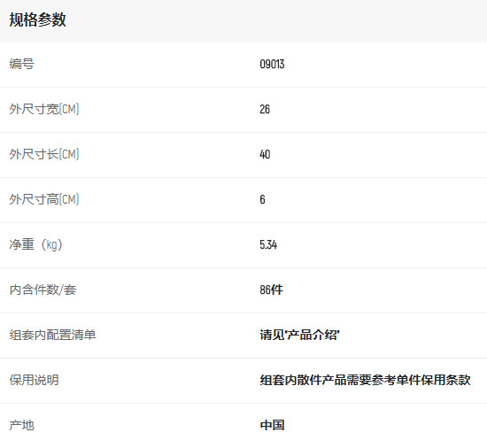Select the 保用说明 label
Image resolution: width=487 pixels, height=448 pixels.
pyautogui.click(x=35, y=380)
